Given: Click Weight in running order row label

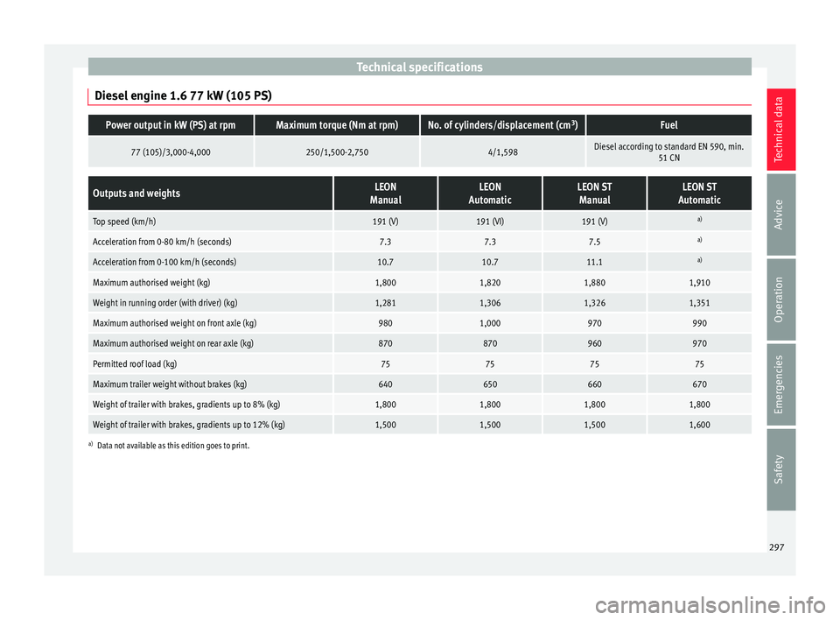Looking at the screenshot, I should [165, 303].
